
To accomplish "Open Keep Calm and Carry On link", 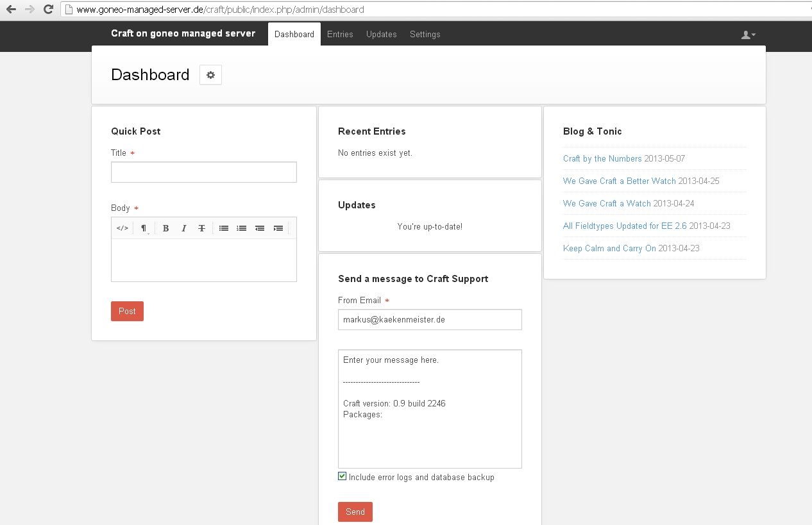I will [x=609, y=248].
